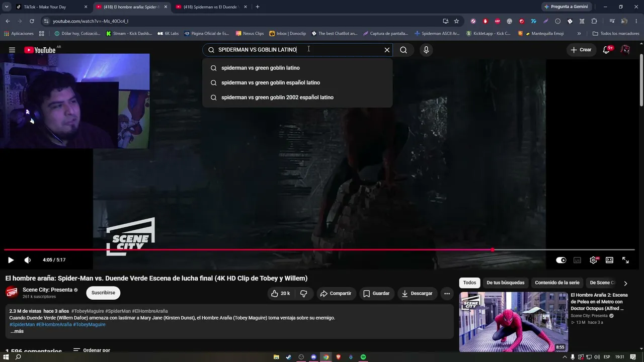The height and width of the screenshot is (362, 644).
Task: Select the Todos filter chip
Action: point(469,283)
